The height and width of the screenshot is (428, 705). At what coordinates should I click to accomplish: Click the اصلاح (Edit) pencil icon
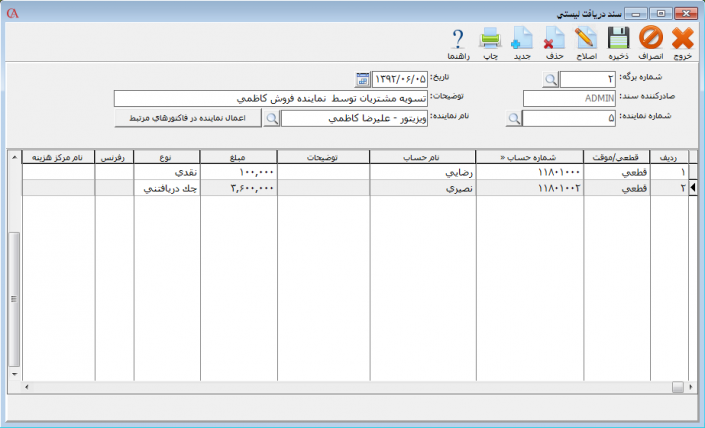(586, 40)
